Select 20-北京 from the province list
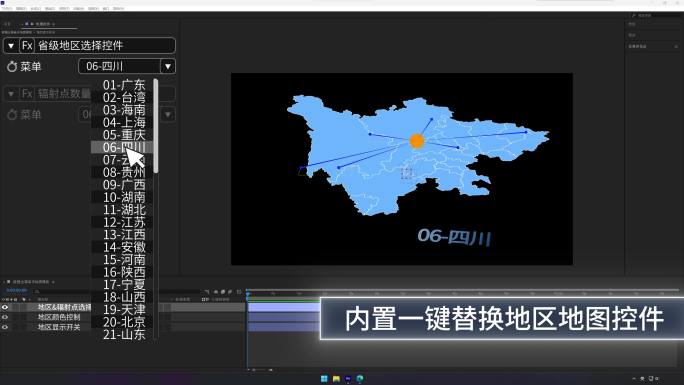Screen dimensions: 684x385 tap(123, 322)
